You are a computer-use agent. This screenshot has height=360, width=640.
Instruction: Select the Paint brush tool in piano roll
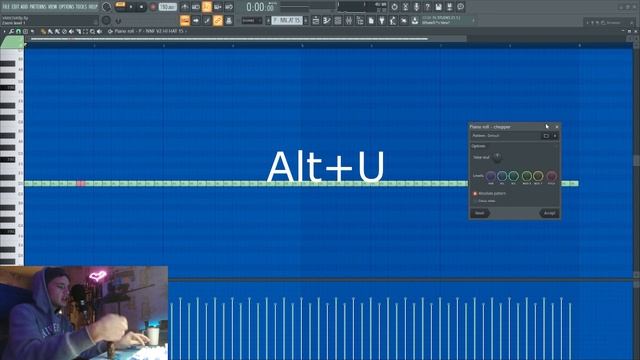click(50, 31)
